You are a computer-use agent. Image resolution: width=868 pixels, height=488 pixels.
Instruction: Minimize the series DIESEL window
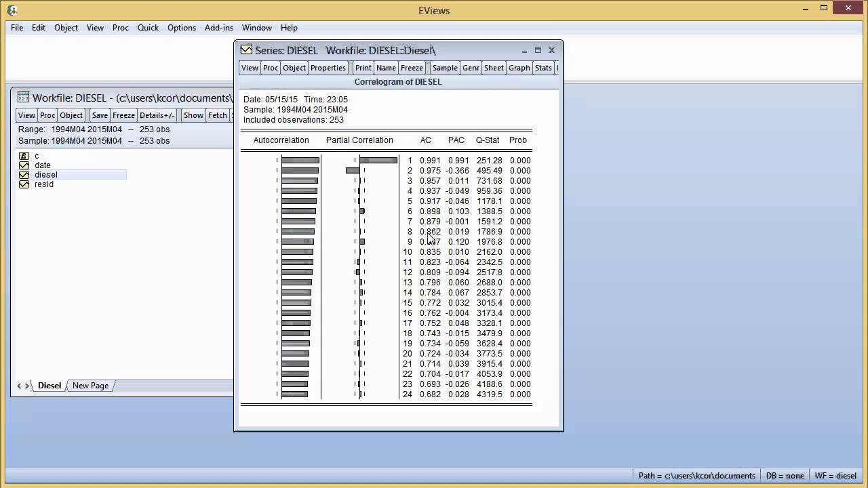524,50
